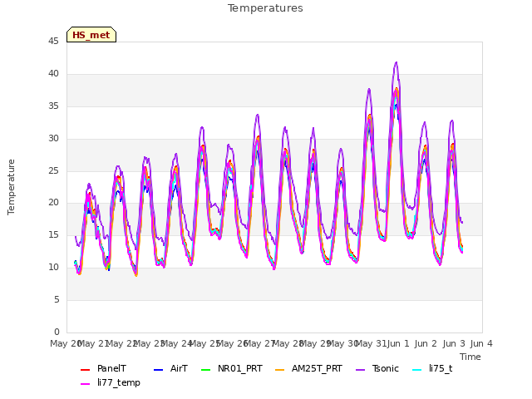
Task: Click the AirT blue legend swatch
Action: [159, 370]
